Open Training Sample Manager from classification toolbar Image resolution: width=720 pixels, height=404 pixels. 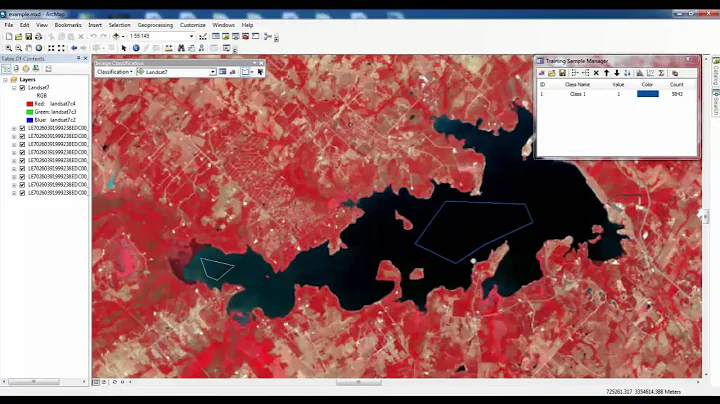223,72
